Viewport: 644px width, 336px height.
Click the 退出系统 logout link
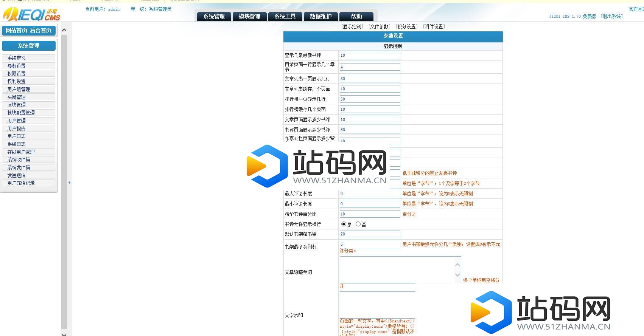612,16
